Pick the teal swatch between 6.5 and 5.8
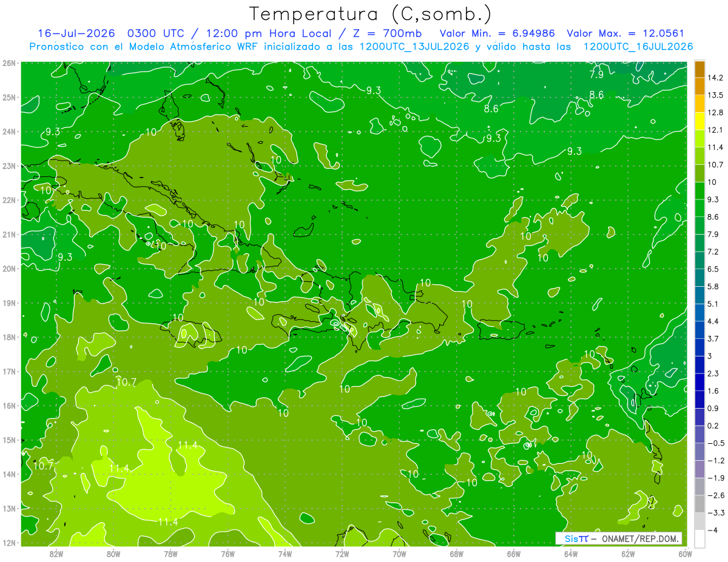 699,277
